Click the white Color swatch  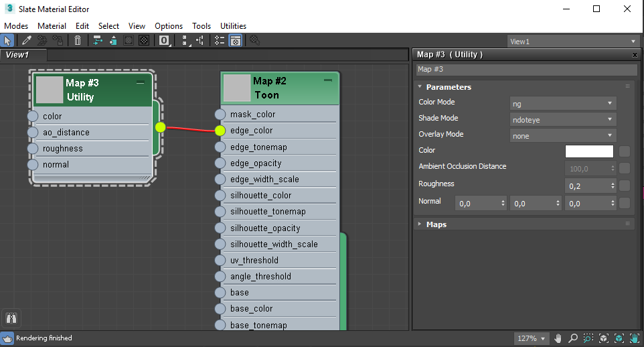click(589, 151)
